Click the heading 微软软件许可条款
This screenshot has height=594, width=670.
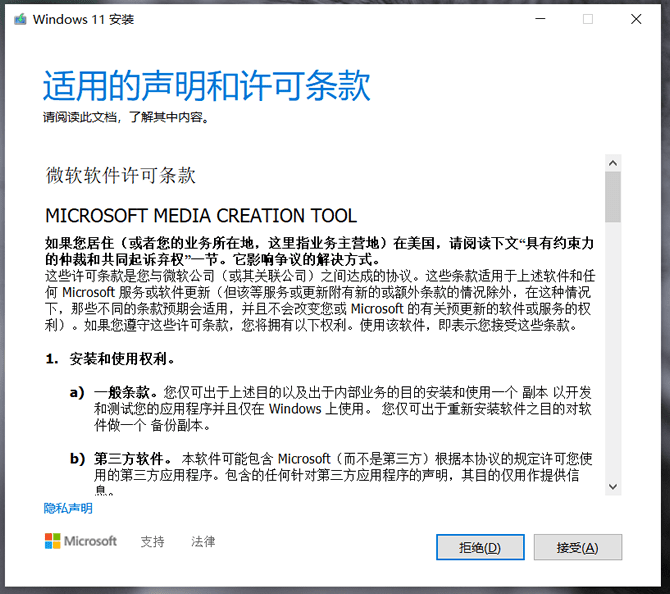pyautogui.click(x=120, y=175)
